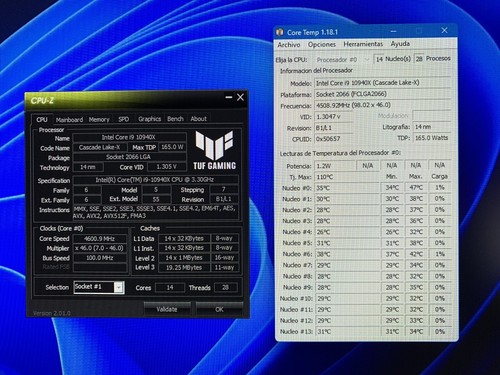Minimize the CPU-Z window
Image resolution: width=500 pixels, height=375 pixels.
229,97
